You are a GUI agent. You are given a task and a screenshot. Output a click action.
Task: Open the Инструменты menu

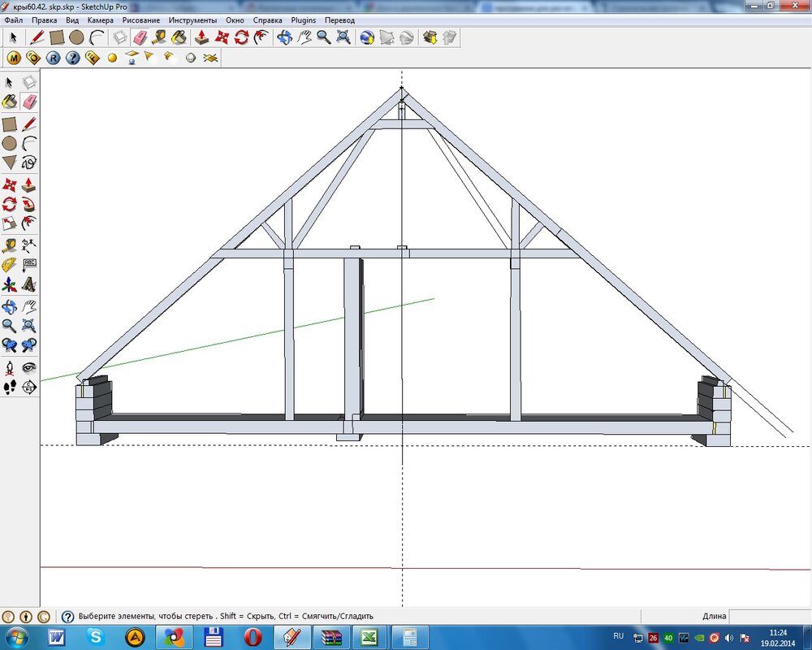[x=192, y=19]
